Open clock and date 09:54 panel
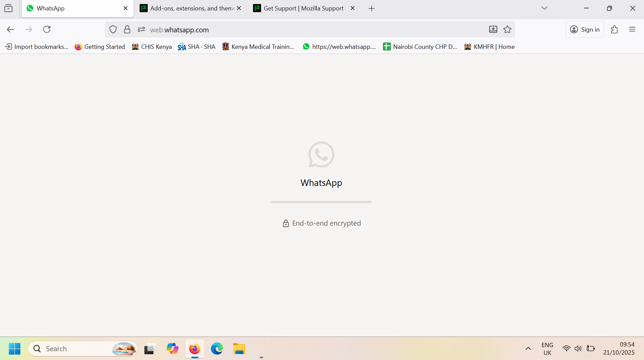The height and width of the screenshot is (360, 644). pyautogui.click(x=619, y=349)
